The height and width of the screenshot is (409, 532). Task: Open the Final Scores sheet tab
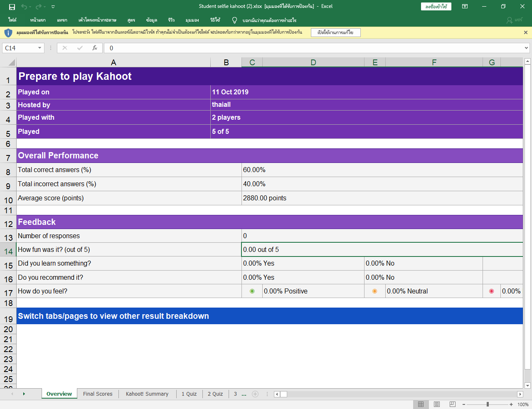[98, 394]
